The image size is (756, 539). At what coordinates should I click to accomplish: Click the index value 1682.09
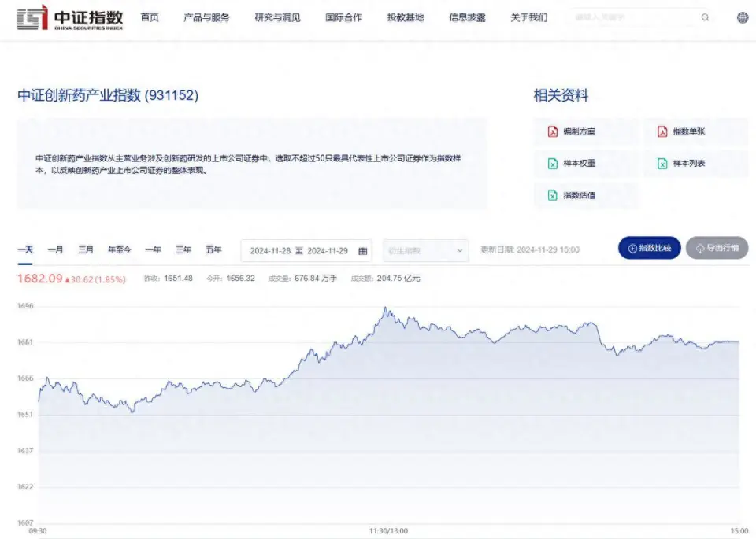coord(40,279)
